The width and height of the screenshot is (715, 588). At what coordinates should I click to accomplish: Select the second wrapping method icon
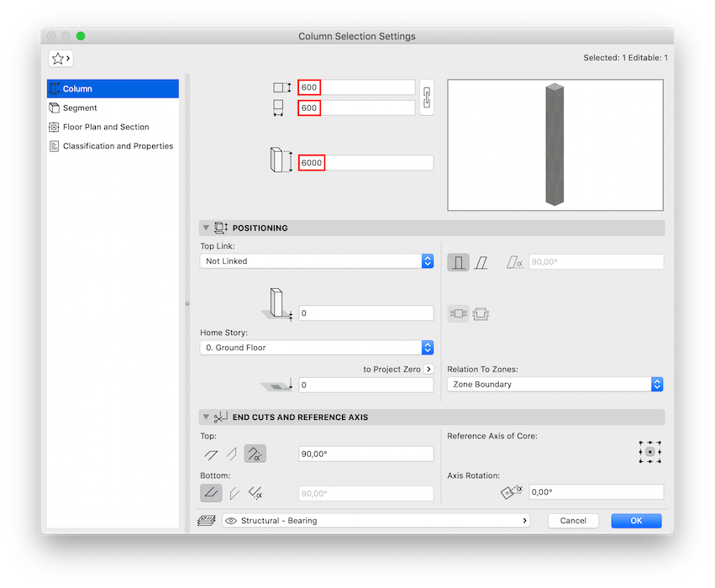[481, 313]
